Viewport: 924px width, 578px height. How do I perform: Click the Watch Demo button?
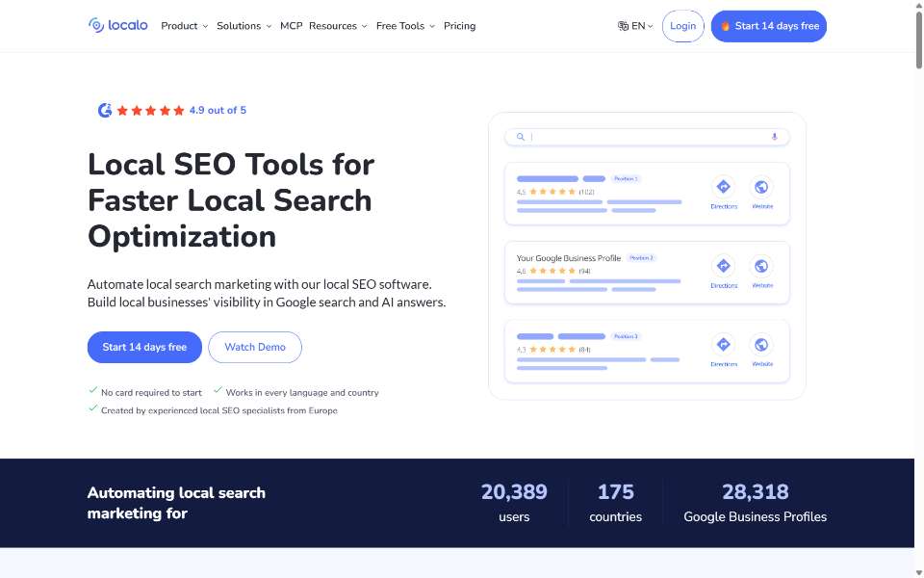[x=255, y=347]
